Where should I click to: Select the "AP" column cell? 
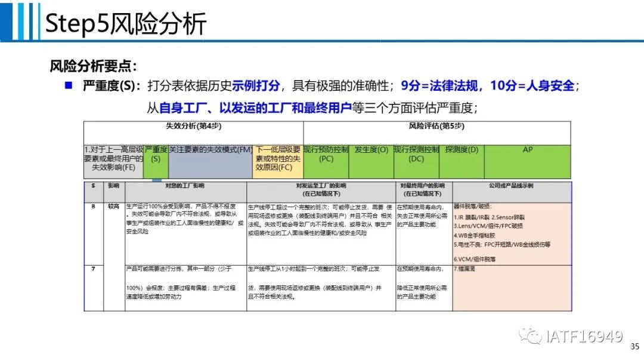527,162
